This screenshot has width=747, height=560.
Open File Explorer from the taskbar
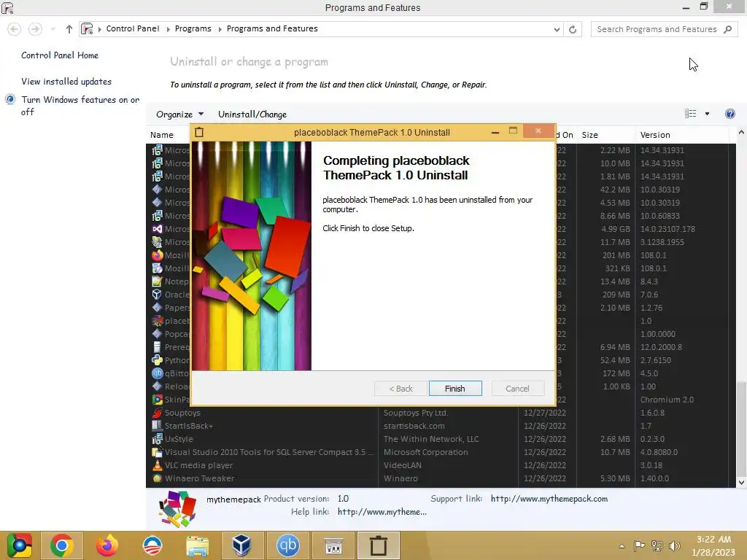(197, 545)
